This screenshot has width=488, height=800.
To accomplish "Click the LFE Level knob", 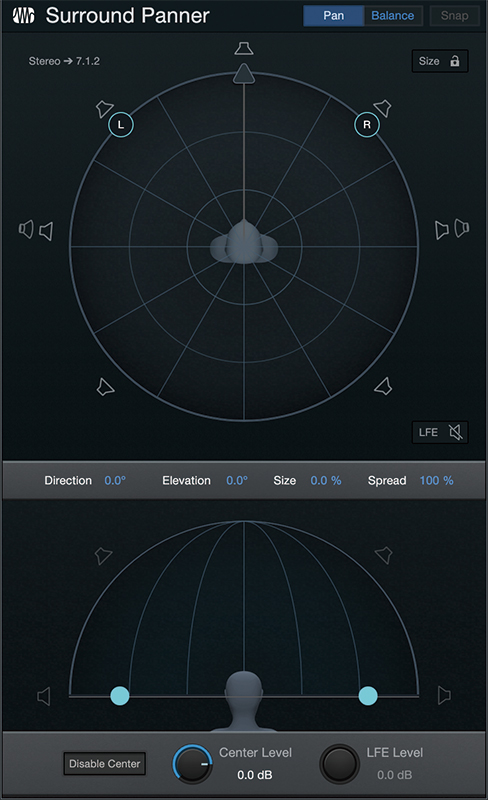I will tap(339, 764).
